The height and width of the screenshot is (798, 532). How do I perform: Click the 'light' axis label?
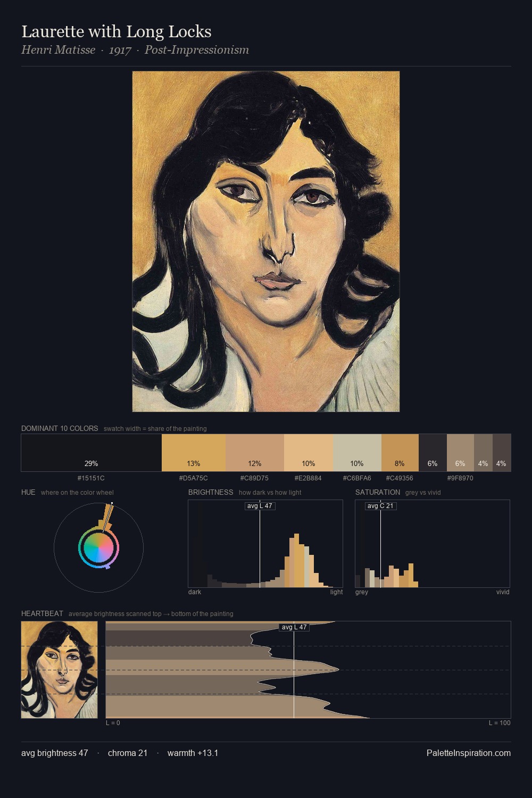tap(336, 592)
